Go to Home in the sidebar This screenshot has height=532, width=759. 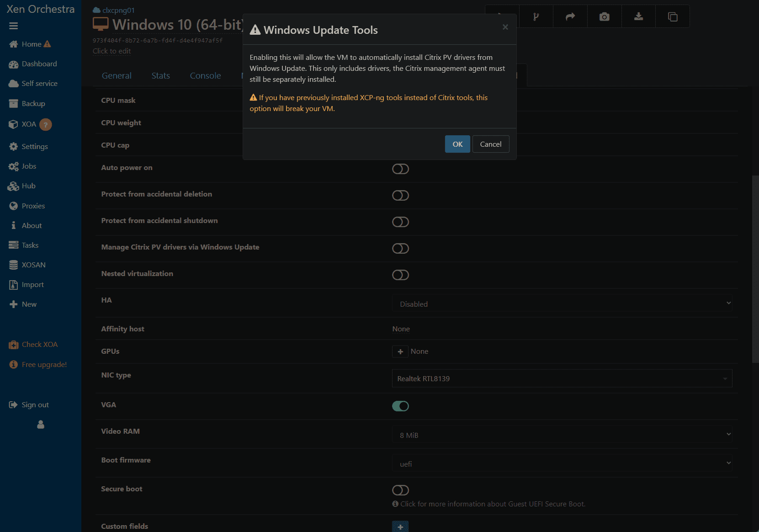coord(32,44)
